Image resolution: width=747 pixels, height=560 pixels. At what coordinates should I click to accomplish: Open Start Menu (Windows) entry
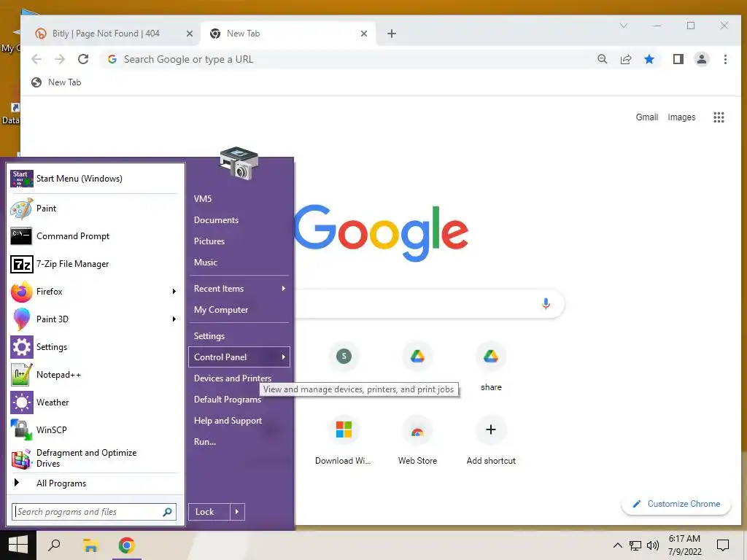(x=94, y=178)
